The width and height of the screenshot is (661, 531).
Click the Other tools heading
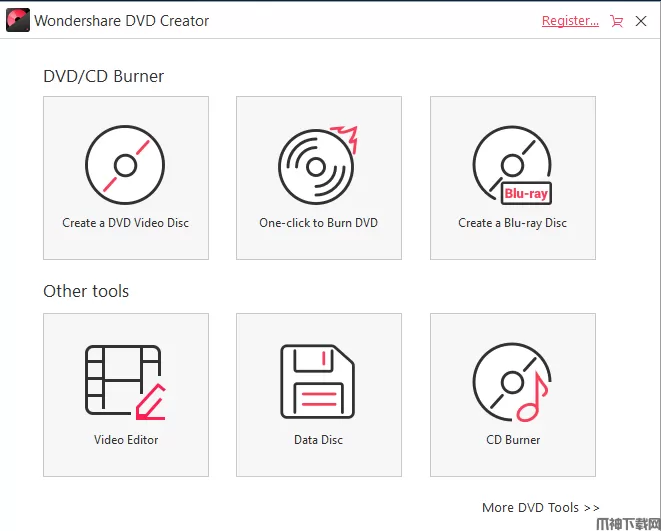point(86,291)
